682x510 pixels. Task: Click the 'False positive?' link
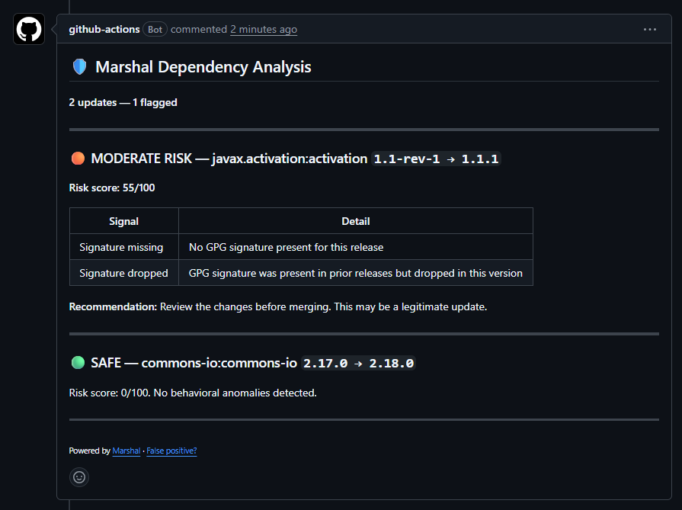tap(172, 451)
